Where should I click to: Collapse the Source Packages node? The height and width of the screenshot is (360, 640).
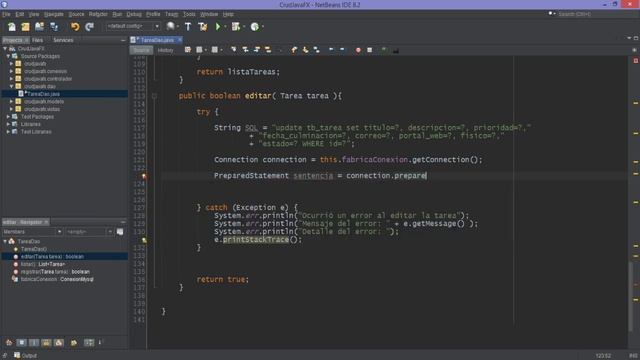pyautogui.click(x=8, y=56)
